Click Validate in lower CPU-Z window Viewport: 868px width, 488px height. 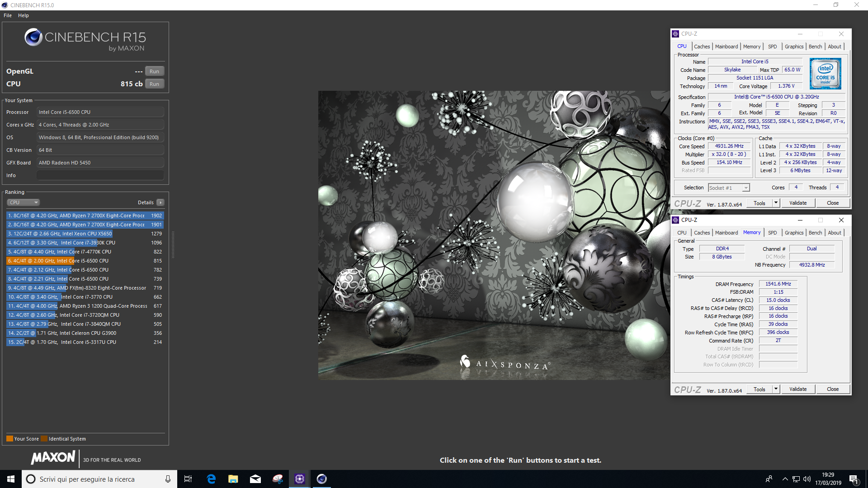click(798, 389)
